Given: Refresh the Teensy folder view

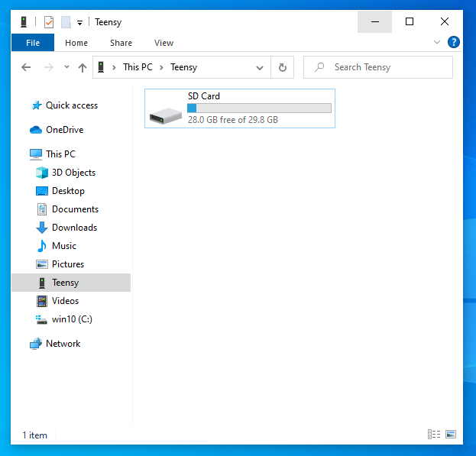Looking at the screenshot, I should 283,67.
